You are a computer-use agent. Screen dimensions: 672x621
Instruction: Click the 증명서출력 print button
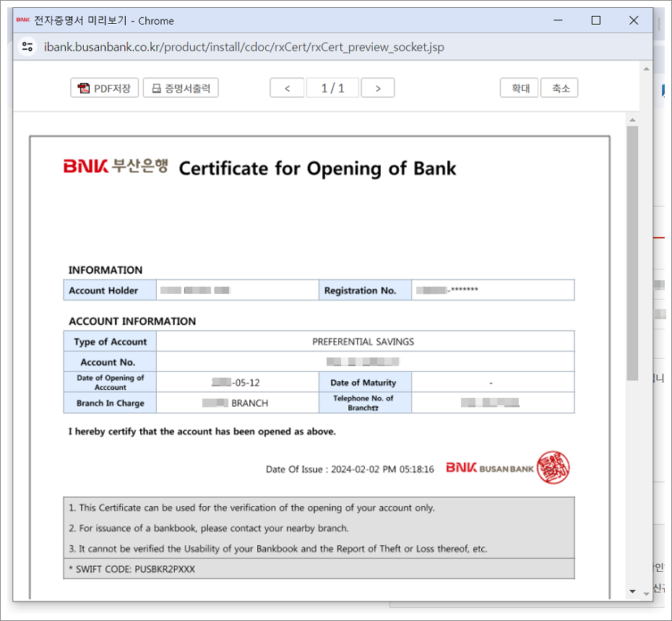(x=181, y=88)
